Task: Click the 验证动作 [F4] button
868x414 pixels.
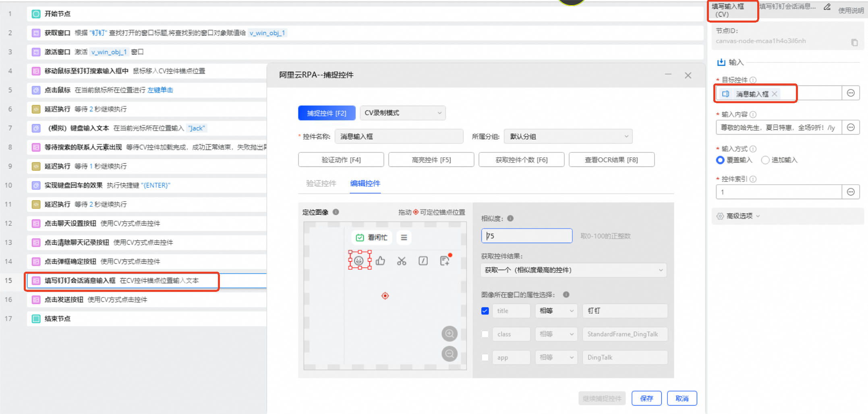Action: click(341, 160)
